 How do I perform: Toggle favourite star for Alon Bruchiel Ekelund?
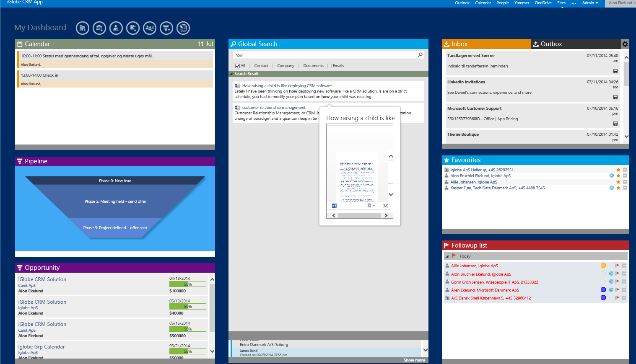click(618, 176)
